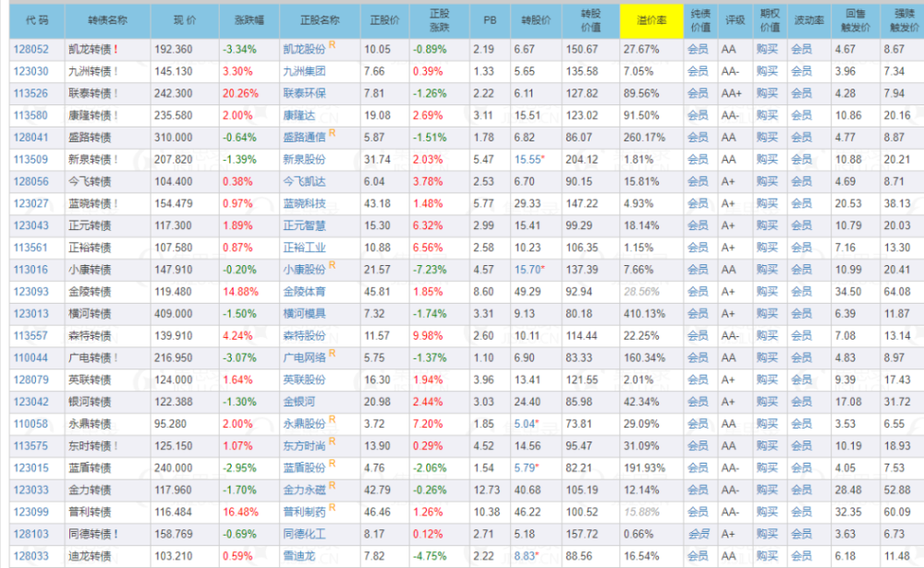
Task: Open bond code 110044
Action: pyautogui.click(x=31, y=357)
